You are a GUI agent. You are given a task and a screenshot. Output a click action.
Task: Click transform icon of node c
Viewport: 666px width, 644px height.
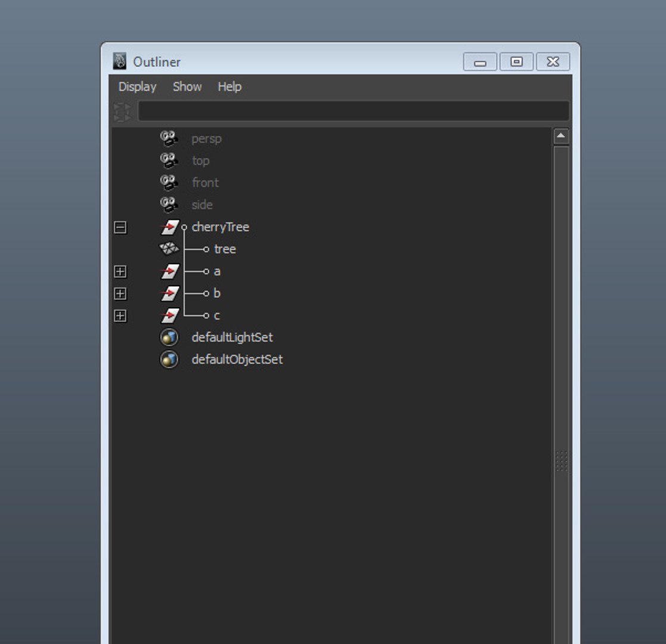[x=170, y=315]
